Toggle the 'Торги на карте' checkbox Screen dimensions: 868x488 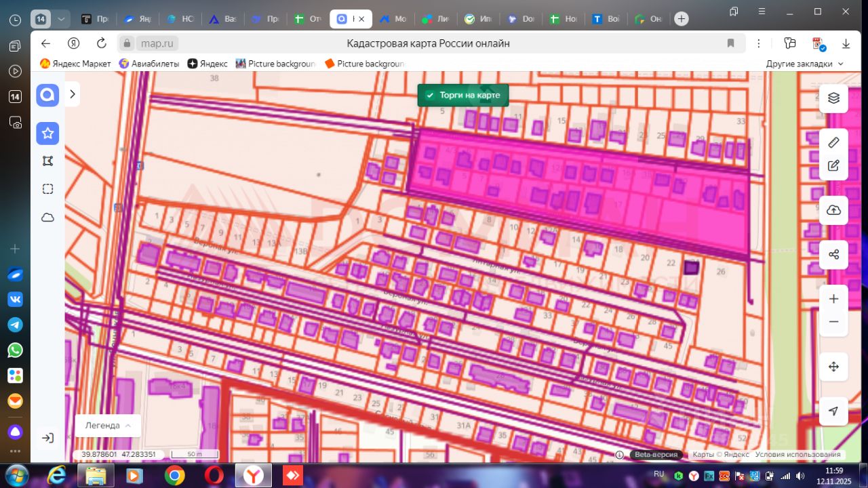[x=430, y=96]
